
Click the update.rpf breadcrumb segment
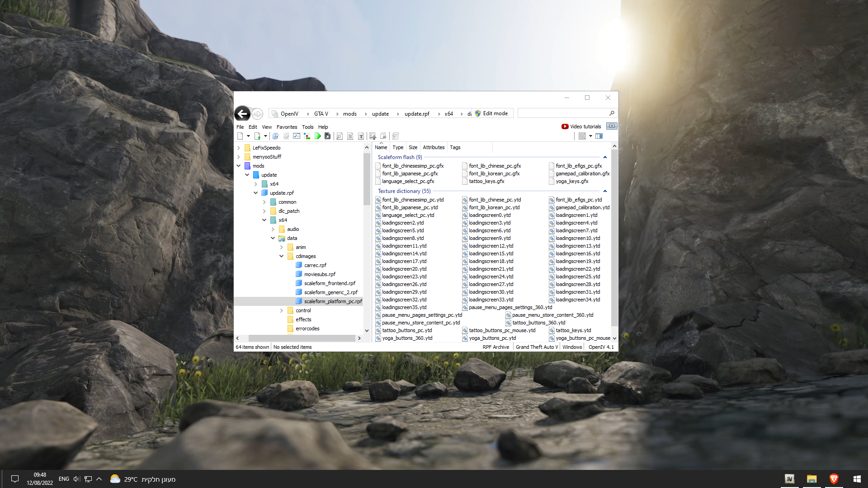point(416,114)
